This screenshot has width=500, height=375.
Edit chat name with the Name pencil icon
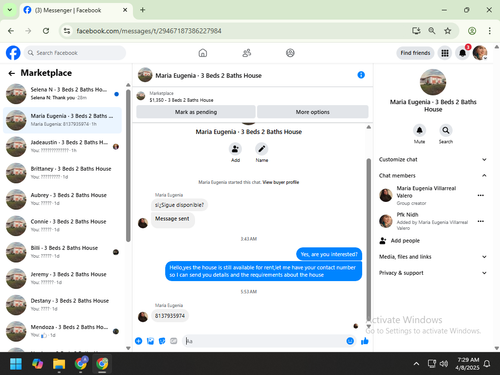(262, 149)
